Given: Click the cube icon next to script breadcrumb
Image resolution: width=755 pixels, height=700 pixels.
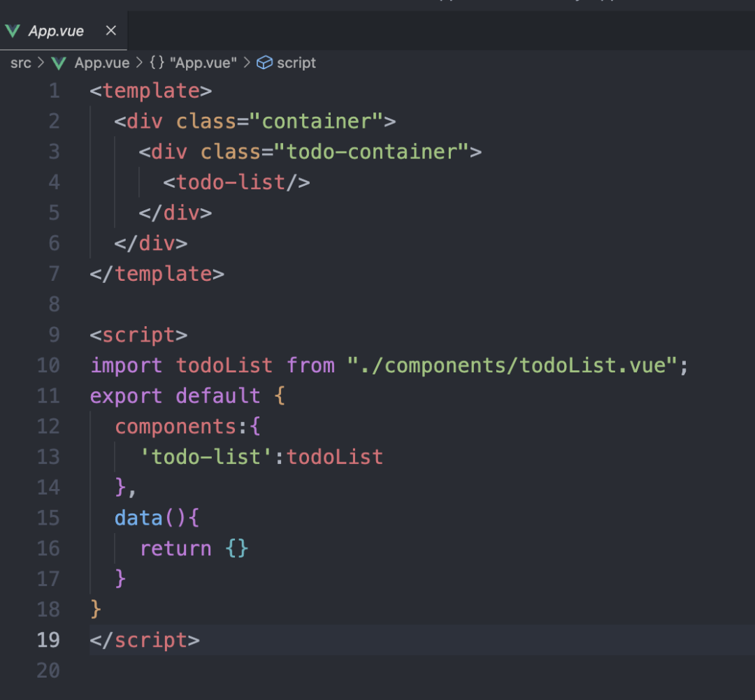Looking at the screenshot, I should pyautogui.click(x=264, y=63).
